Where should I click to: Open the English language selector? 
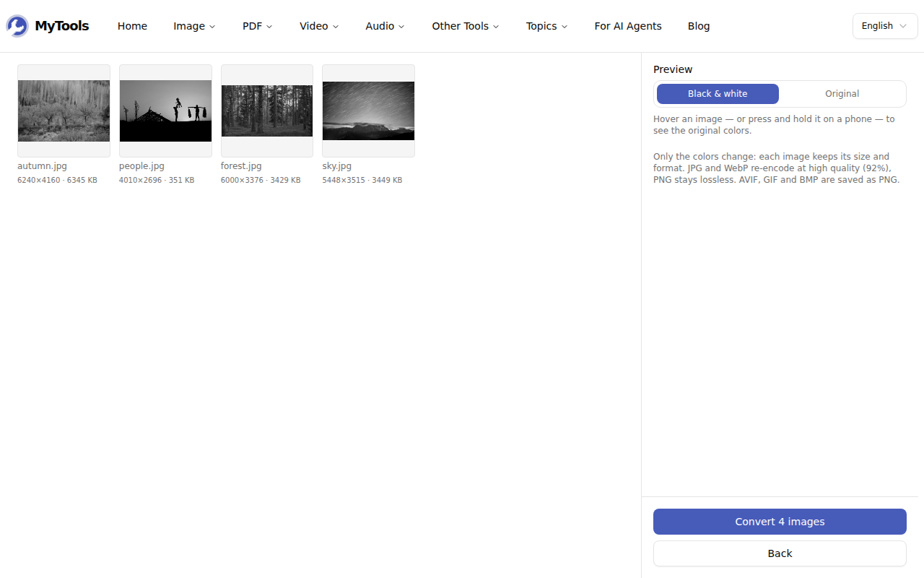click(x=885, y=26)
